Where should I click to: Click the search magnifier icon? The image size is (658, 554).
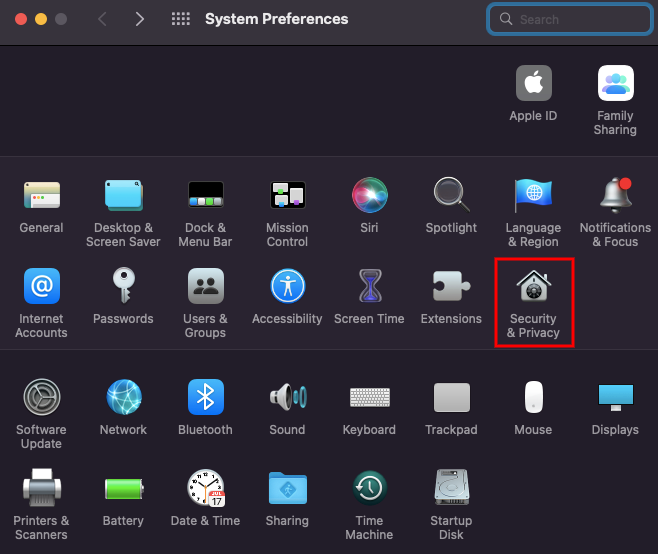coord(506,19)
